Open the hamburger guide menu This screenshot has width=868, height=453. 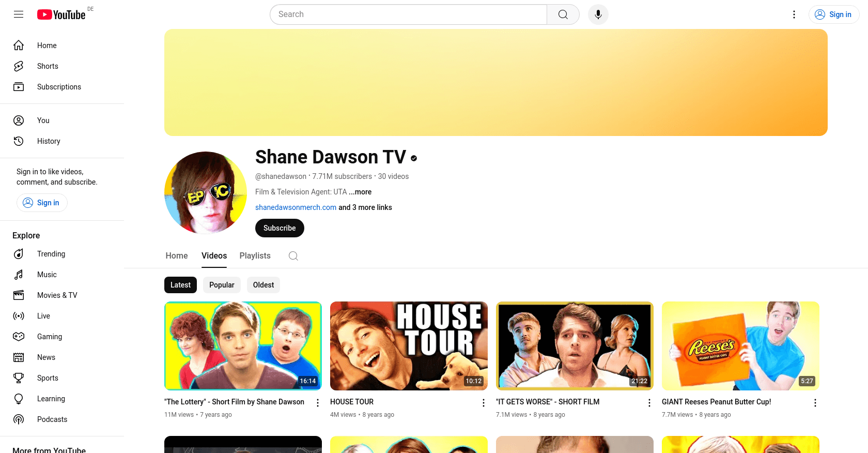coord(19,14)
